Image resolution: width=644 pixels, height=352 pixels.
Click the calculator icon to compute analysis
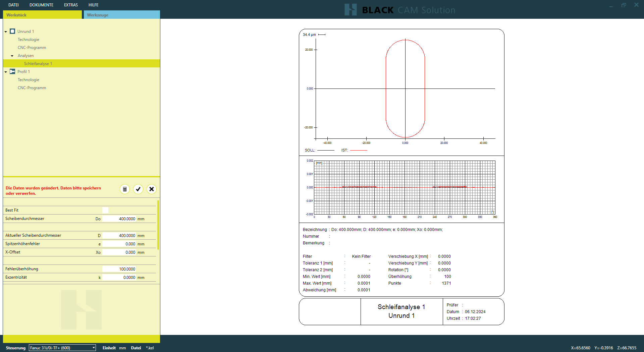click(125, 189)
